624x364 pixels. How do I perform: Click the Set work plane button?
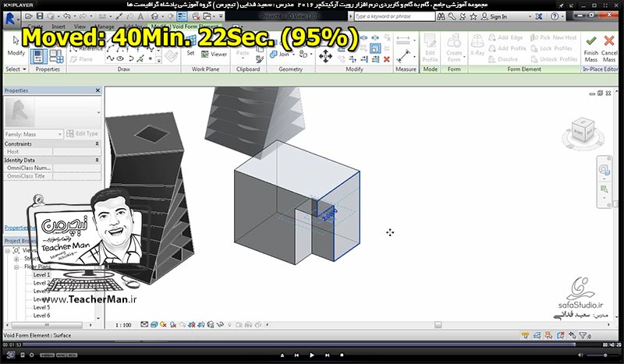click(x=190, y=48)
